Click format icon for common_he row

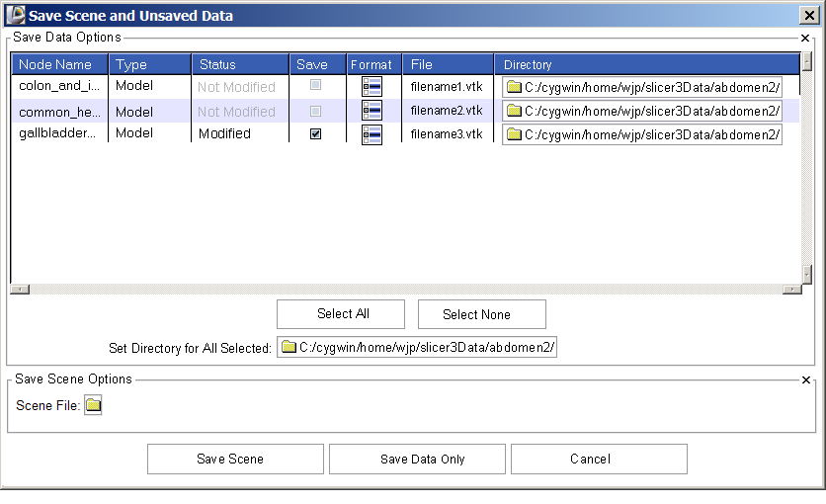click(372, 111)
